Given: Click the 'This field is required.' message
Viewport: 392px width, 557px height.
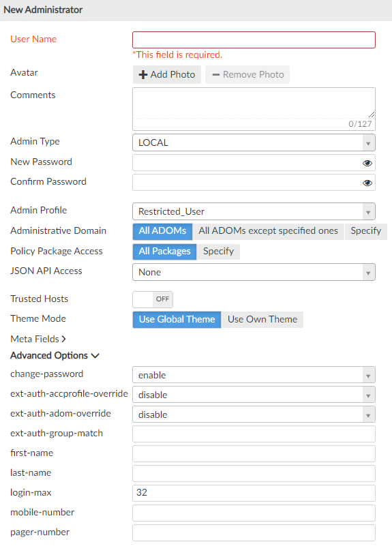Looking at the screenshot, I should tap(177, 55).
